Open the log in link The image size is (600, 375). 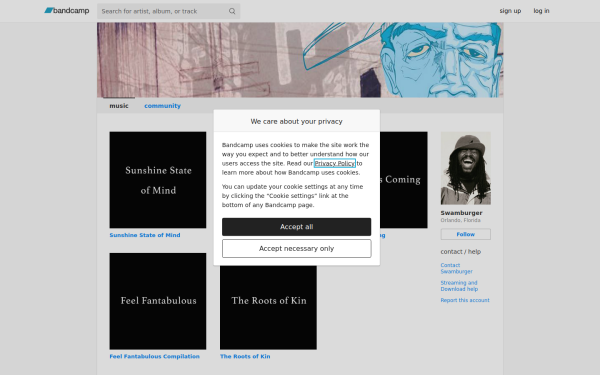[x=541, y=11]
